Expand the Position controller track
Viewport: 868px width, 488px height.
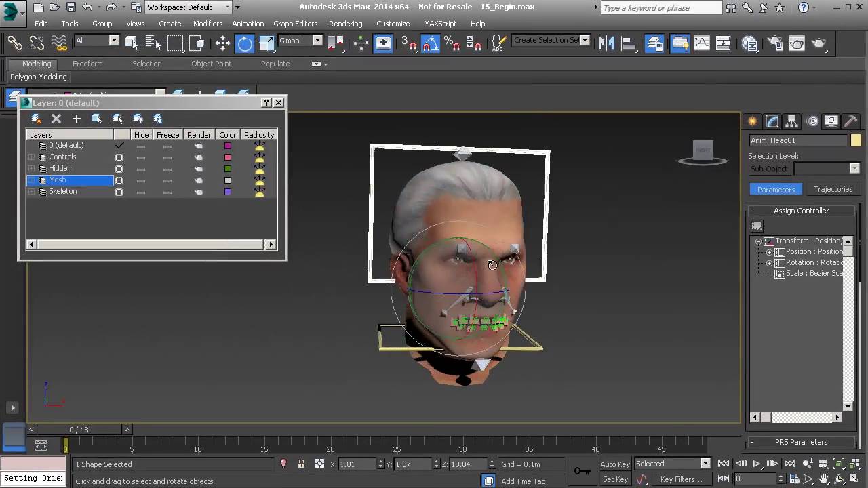(x=769, y=252)
